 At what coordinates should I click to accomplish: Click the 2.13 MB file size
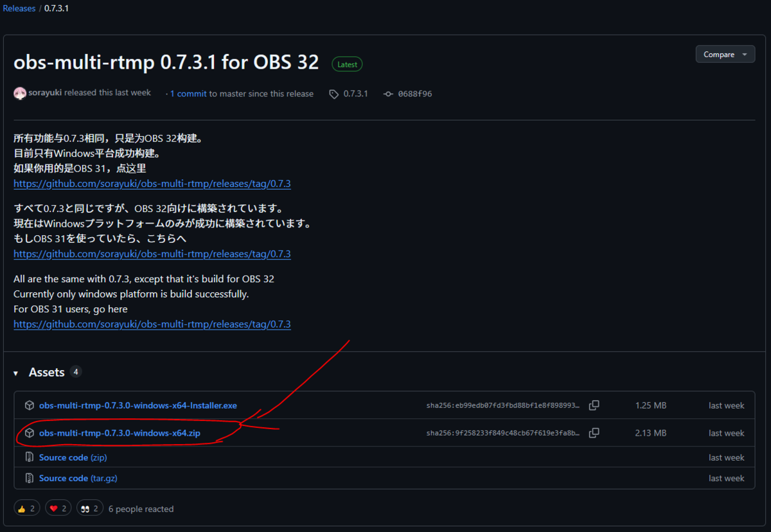click(x=650, y=434)
